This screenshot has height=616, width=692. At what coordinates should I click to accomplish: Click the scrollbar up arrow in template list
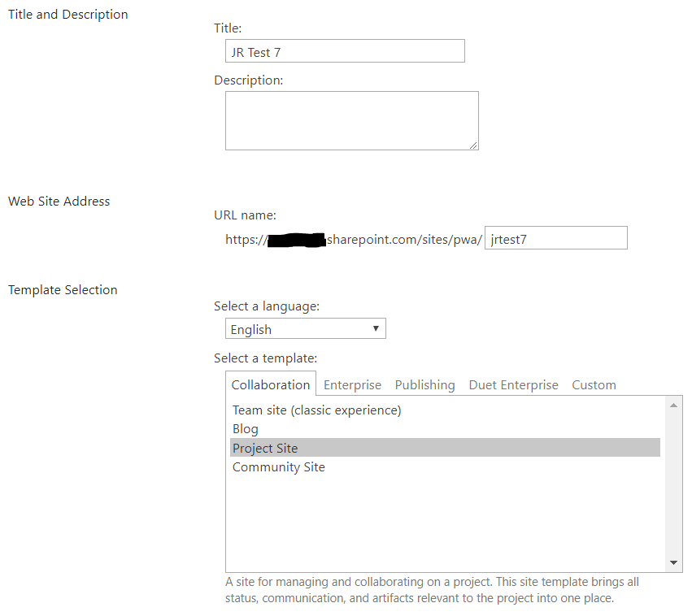(x=673, y=406)
